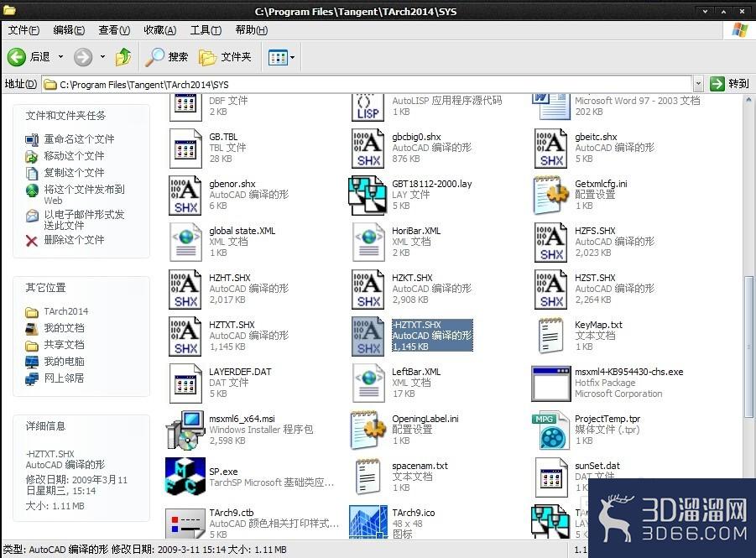Select the gbenor.shx font file icon
Image resolution: width=756 pixels, height=558 pixels.
(185, 195)
